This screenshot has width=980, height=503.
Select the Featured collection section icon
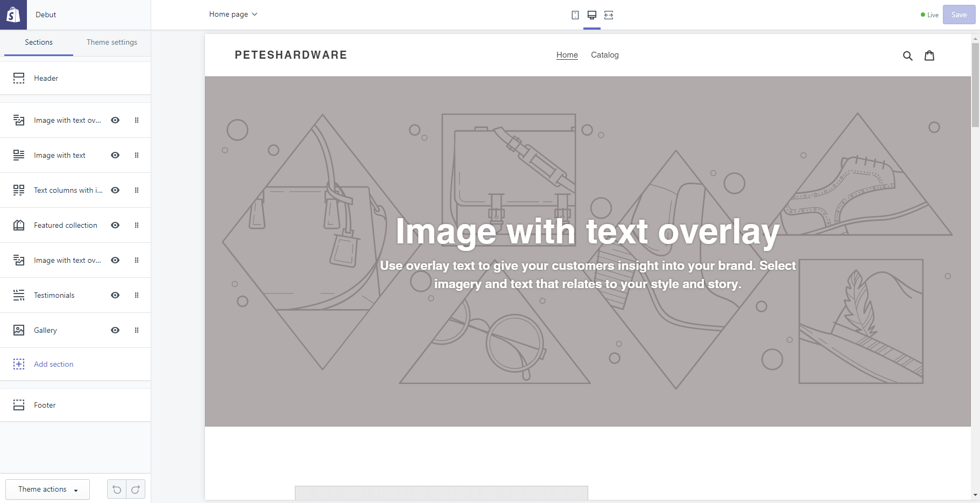(19, 225)
